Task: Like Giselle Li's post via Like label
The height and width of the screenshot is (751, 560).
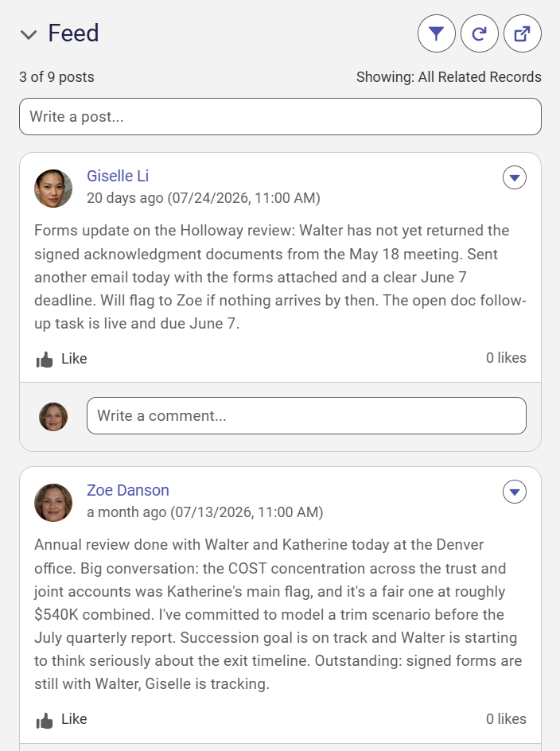Action: (x=74, y=358)
